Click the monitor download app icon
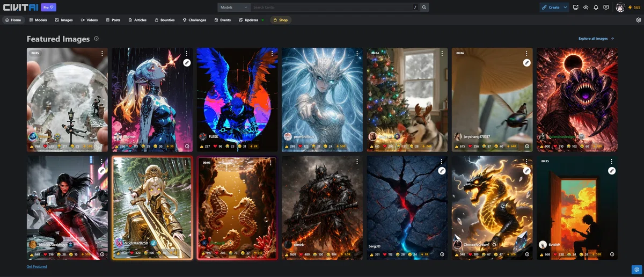Image resolution: width=644 pixels, height=277 pixels. (x=576, y=8)
